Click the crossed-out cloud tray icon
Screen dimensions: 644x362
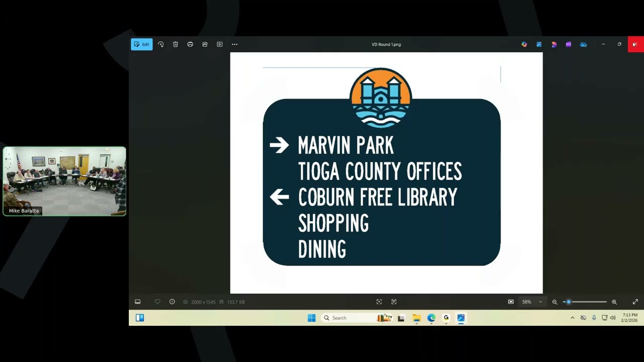click(583, 318)
